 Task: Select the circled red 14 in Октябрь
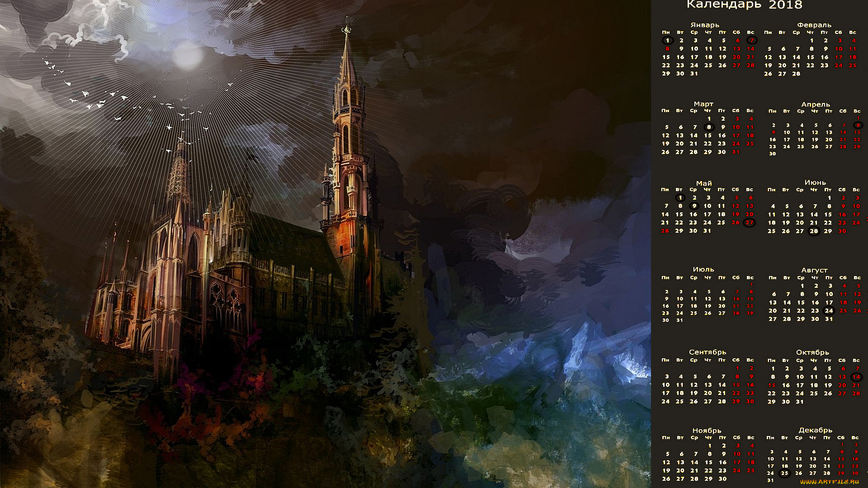856,377
